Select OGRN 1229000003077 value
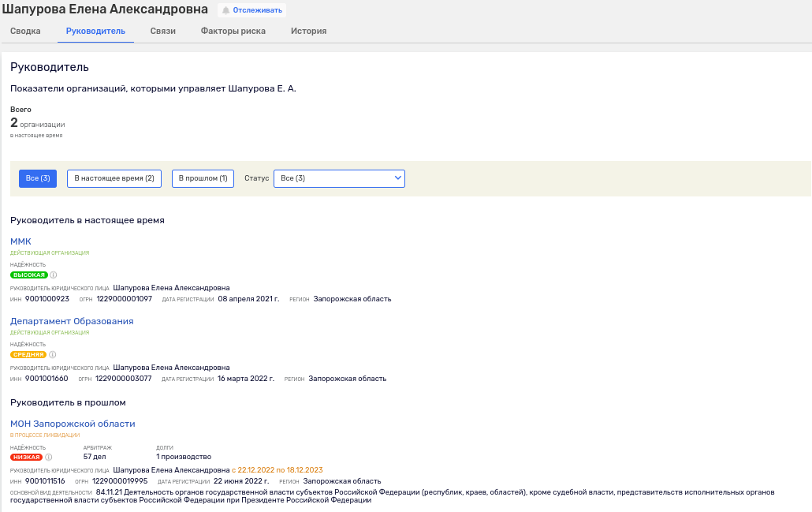Image resolution: width=812 pixels, height=512 pixels. [124, 379]
